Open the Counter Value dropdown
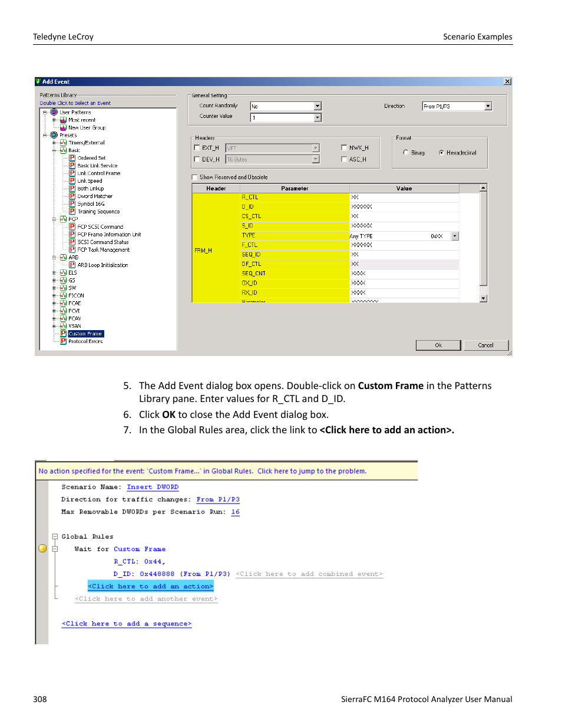 [318, 118]
